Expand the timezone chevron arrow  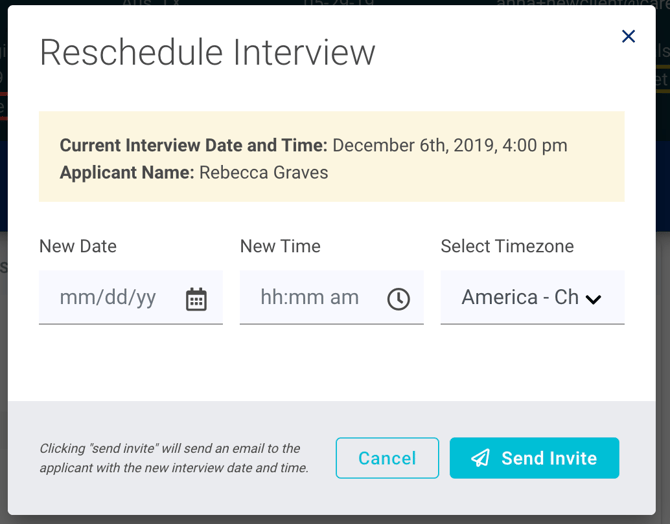[x=594, y=300]
